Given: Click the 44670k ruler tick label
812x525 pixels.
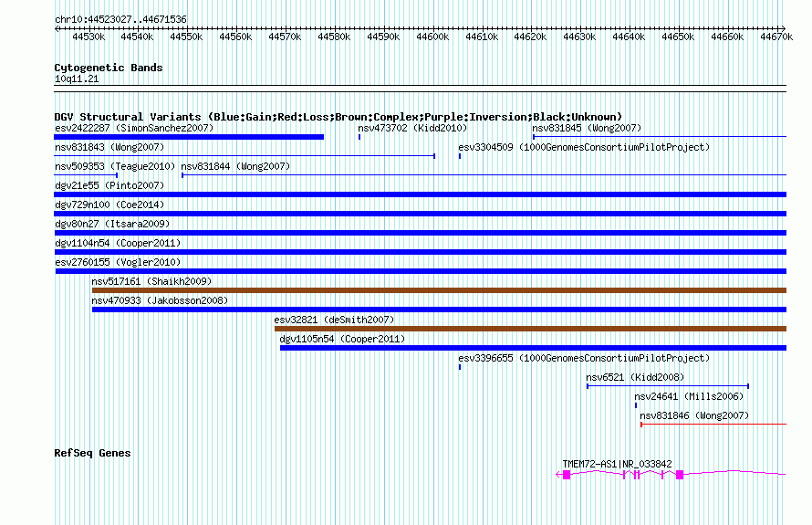Looking at the screenshot, I should click(776, 37).
